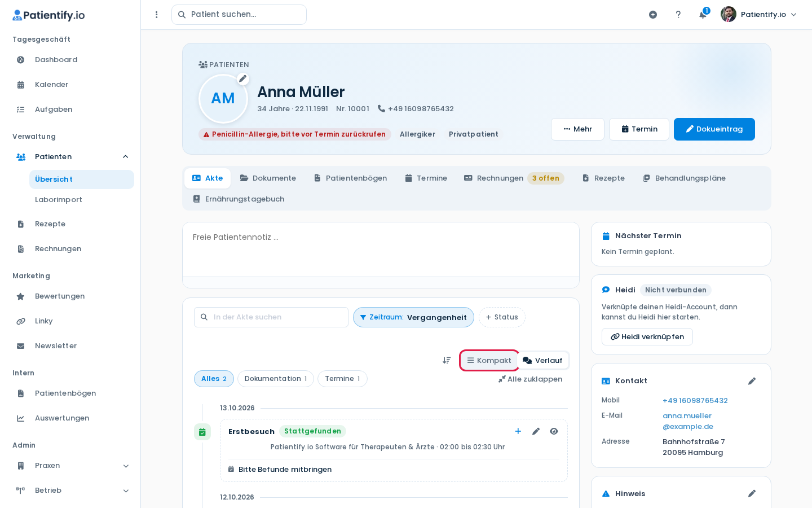Switch to Kompakt view
The width and height of the screenshot is (812, 508).
click(489, 360)
